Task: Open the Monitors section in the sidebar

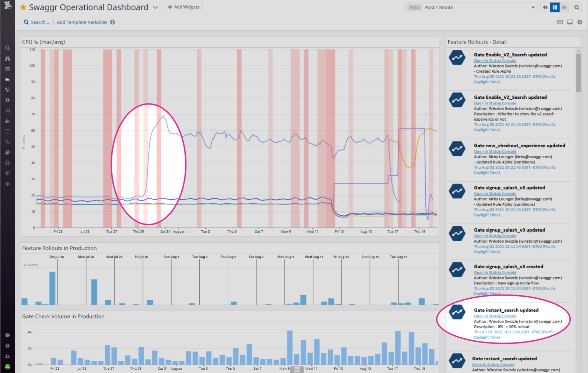Action: 8,100
